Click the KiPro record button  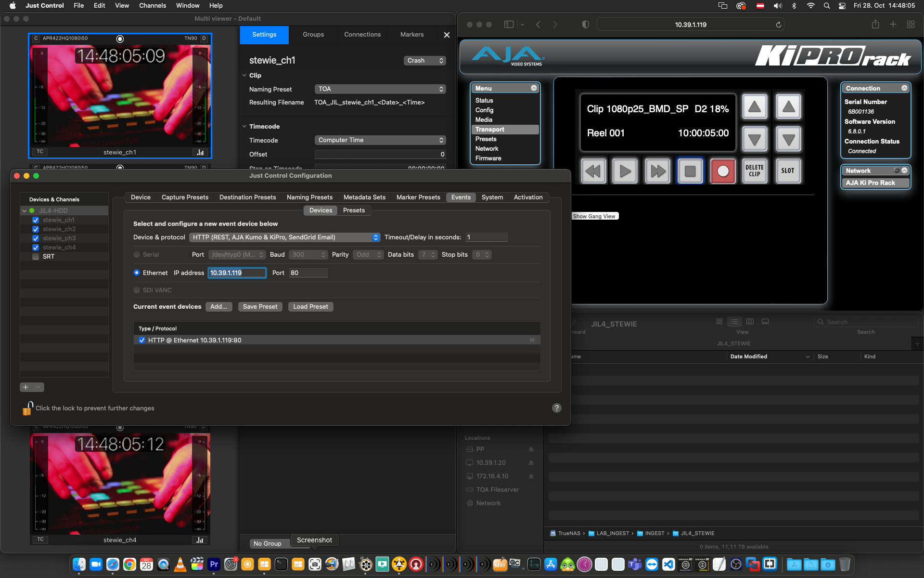(x=722, y=171)
